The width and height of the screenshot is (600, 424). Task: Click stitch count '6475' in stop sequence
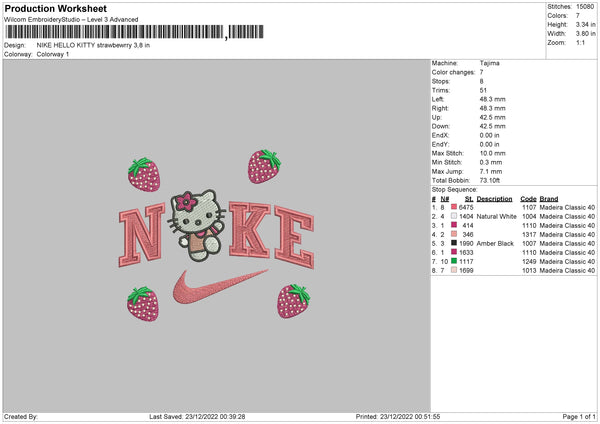[466, 207]
